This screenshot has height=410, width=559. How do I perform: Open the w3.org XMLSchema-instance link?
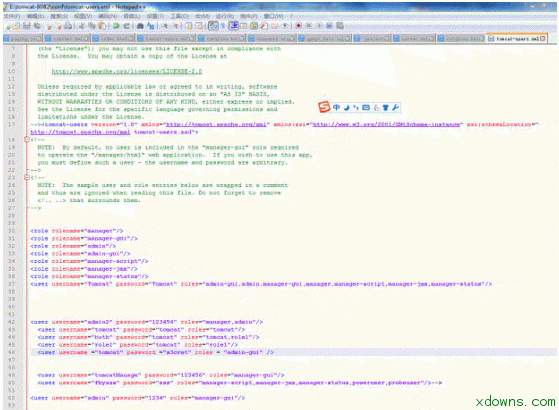(x=386, y=124)
